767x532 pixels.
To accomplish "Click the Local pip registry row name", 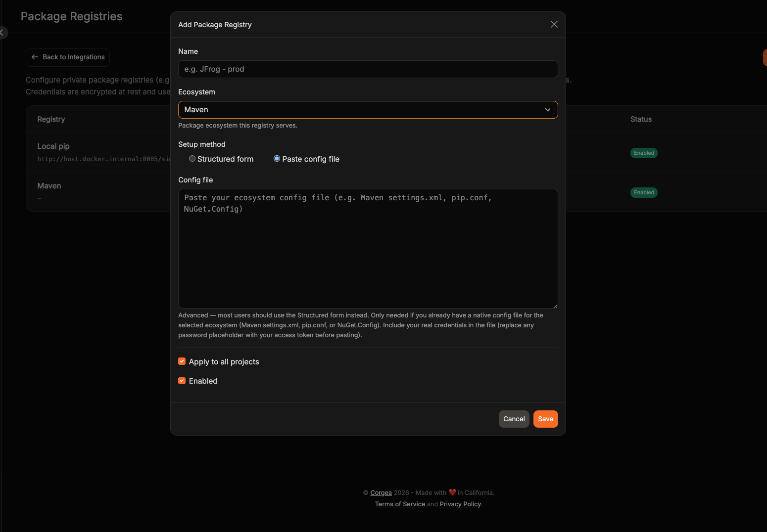I will [53, 146].
